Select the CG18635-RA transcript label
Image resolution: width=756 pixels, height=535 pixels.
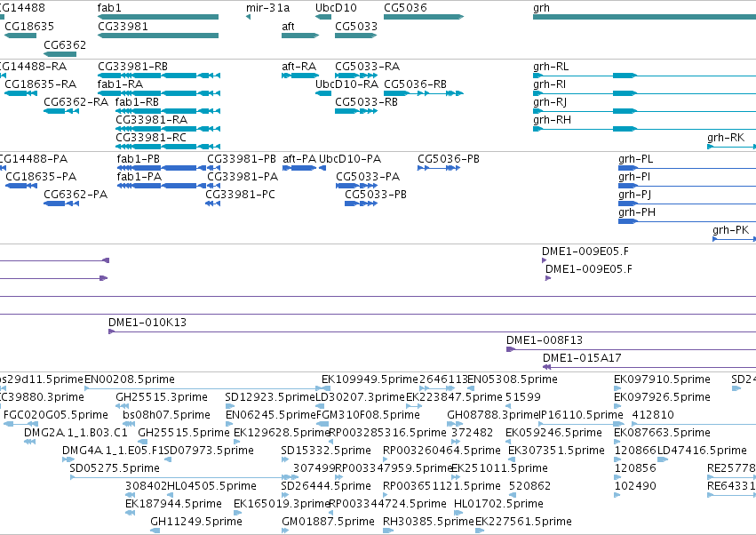41,84
